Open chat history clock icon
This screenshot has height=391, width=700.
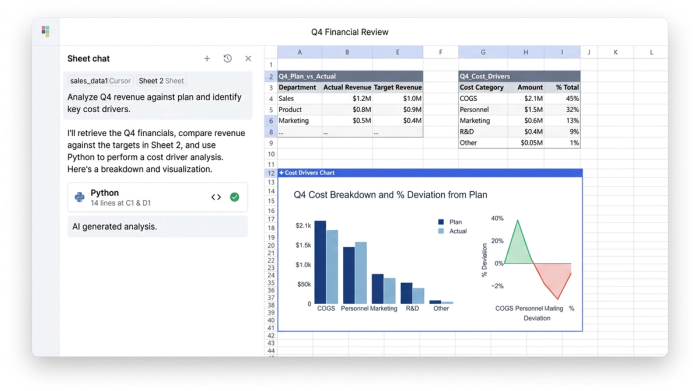point(228,58)
